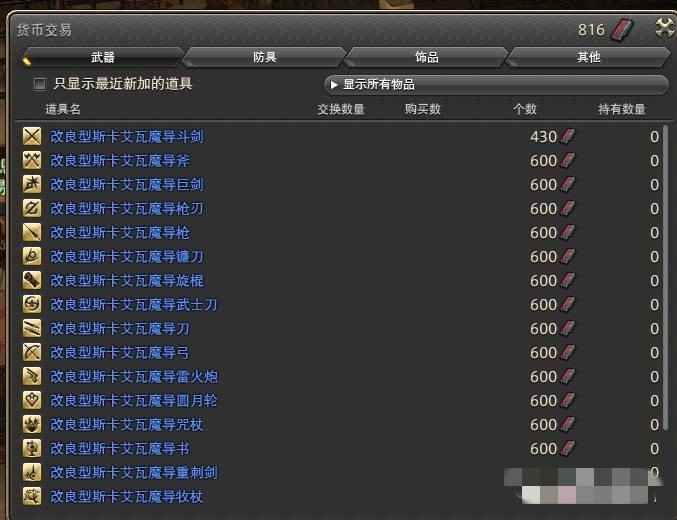The image size is (677, 520).
Task: Open item link 改良型斯卡艾瓦魔导巨剑
Action: (x=127, y=184)
